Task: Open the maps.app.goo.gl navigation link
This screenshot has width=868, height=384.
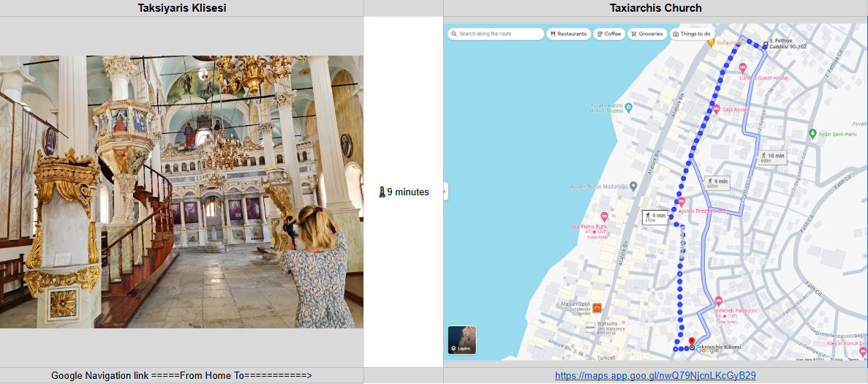Action: (655, 376)
